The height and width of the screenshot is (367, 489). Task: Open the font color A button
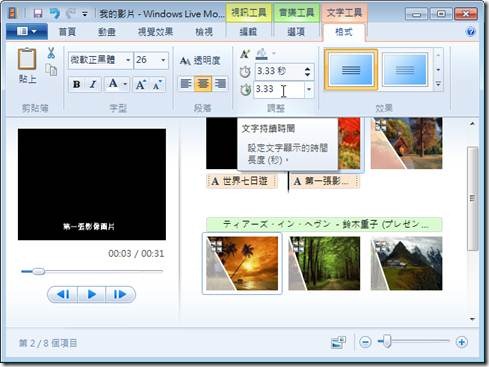pyautogui.click(x=113, y=83)
